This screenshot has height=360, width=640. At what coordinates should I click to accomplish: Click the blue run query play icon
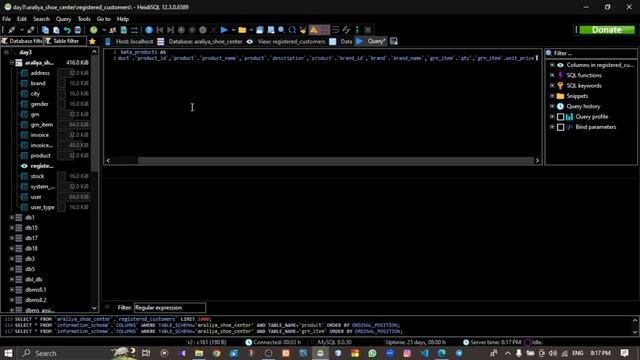coord(224,30)
